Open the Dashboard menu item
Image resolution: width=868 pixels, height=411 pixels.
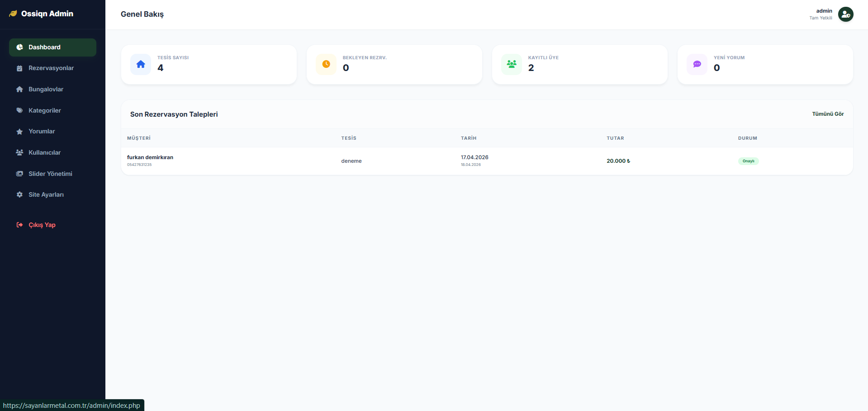pyautogui.click(x=52, y=47)
